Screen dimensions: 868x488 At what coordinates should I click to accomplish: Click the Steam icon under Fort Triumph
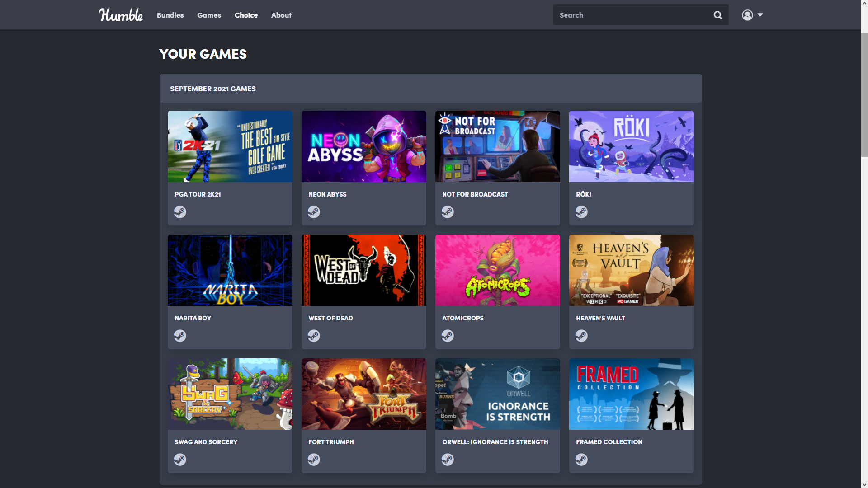pyautogui.click(x=314, y=460)
